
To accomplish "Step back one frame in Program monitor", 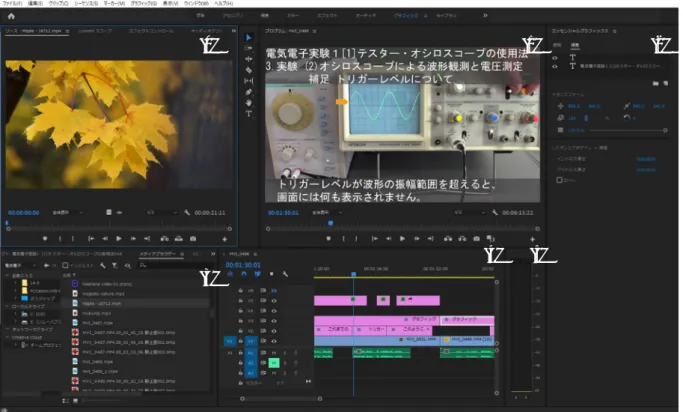I will point(388,239).
